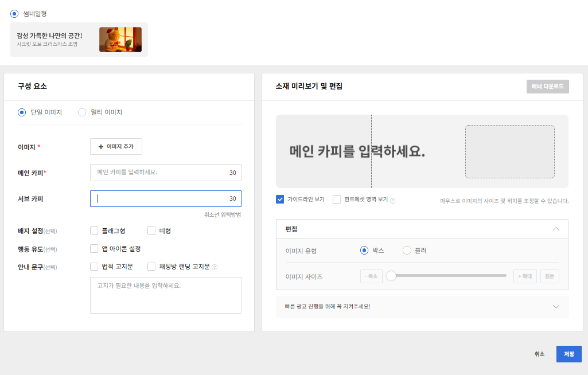The width and height of the screenshot is (588, 375).
Task: Click the 저장 button
Action: [x=568, y=354]
